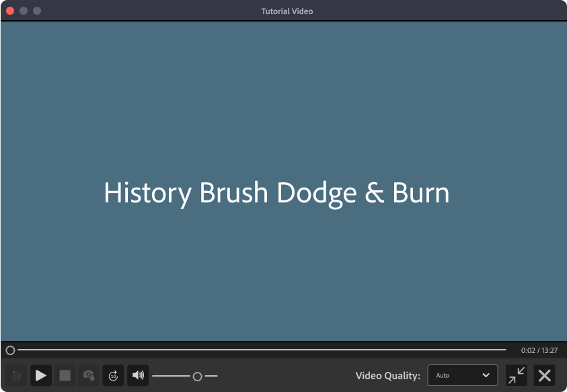Close the tutorial video player
Image resolution: width=567 pixels, height=392 pixels.
(545, 375)
